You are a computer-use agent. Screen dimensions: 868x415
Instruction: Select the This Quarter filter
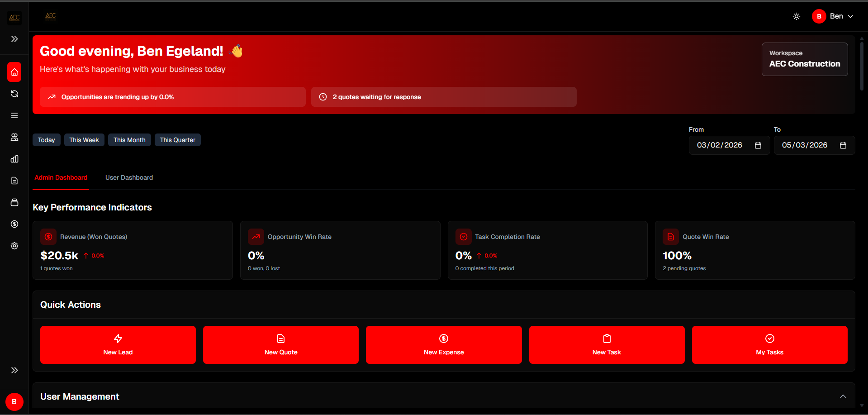coord(178,140)
